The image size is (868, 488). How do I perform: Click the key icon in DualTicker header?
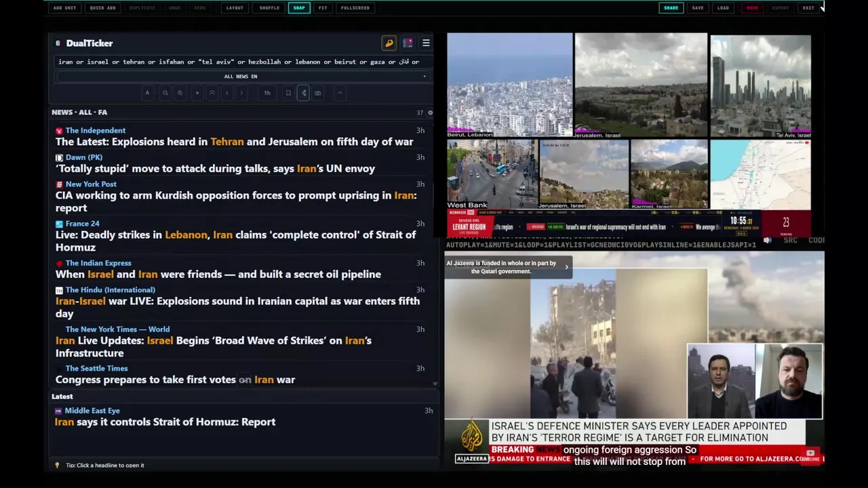point(389,43)
